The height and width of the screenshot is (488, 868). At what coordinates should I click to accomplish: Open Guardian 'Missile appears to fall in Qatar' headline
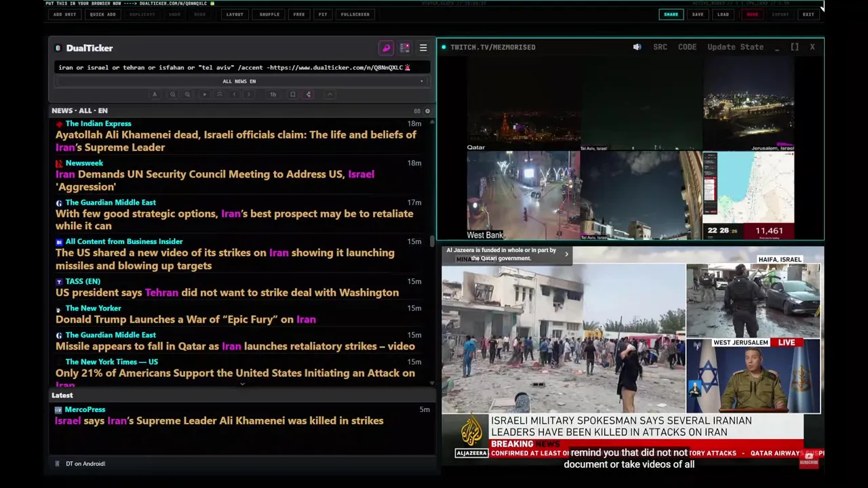[x=235, y=346]
